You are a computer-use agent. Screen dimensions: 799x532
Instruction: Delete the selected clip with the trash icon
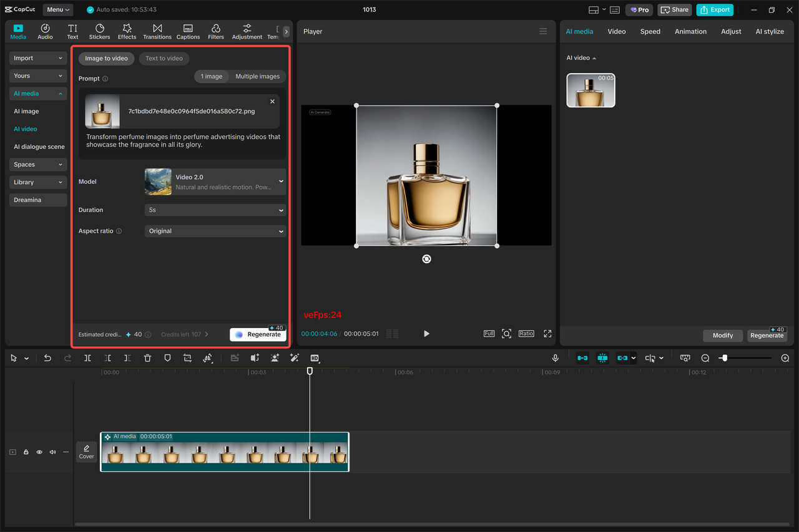tap(147, 357)
